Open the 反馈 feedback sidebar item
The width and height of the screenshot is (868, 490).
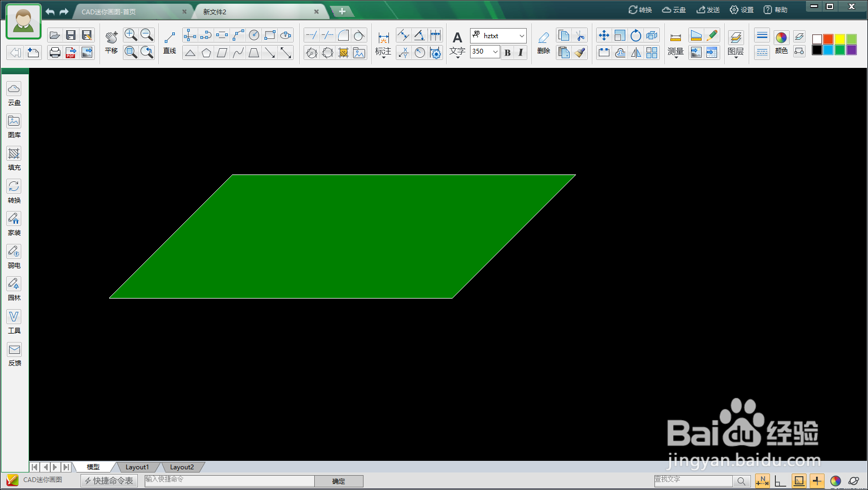coord(14,355)
